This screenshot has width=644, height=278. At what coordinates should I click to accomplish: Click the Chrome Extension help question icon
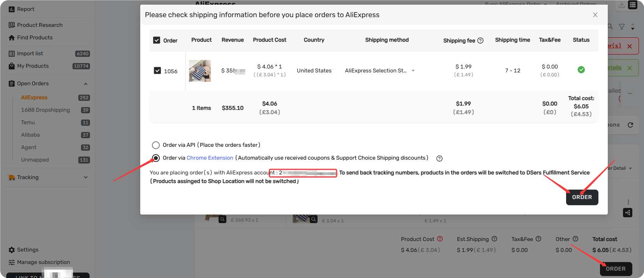point(439,158)
